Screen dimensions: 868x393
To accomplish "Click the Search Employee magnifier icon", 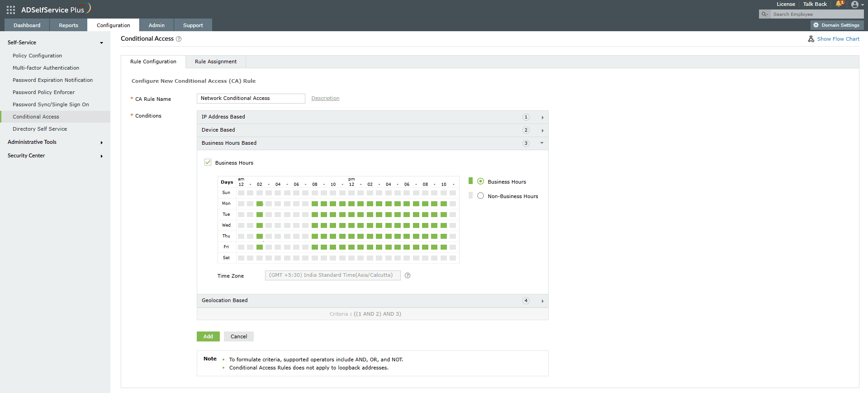I will tap(764, 14).
